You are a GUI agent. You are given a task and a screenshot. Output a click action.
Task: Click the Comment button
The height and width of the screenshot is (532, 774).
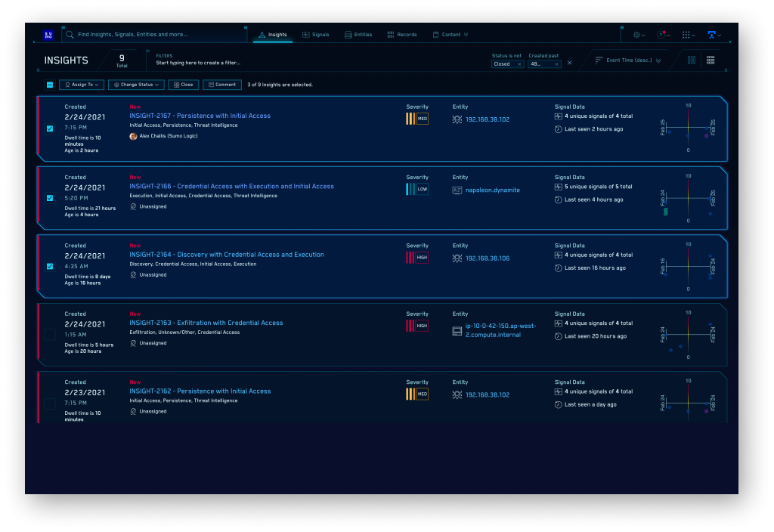click(x=222, y=85)
